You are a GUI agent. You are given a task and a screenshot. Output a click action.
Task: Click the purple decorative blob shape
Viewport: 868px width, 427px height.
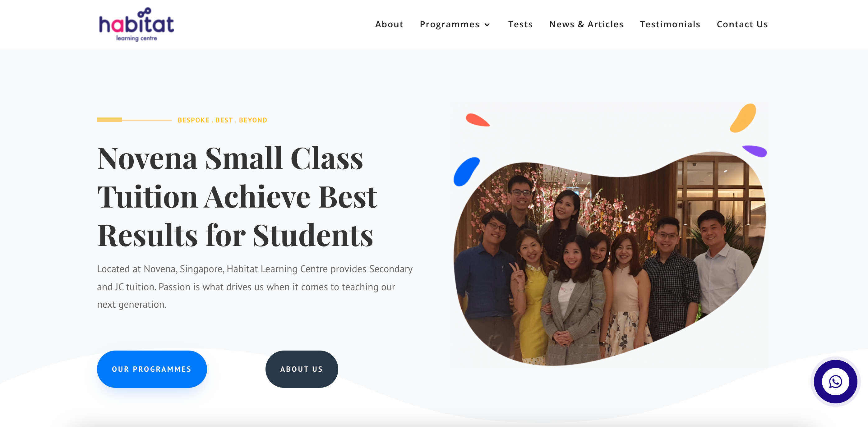pyautogui.click(x=755, y=151)
